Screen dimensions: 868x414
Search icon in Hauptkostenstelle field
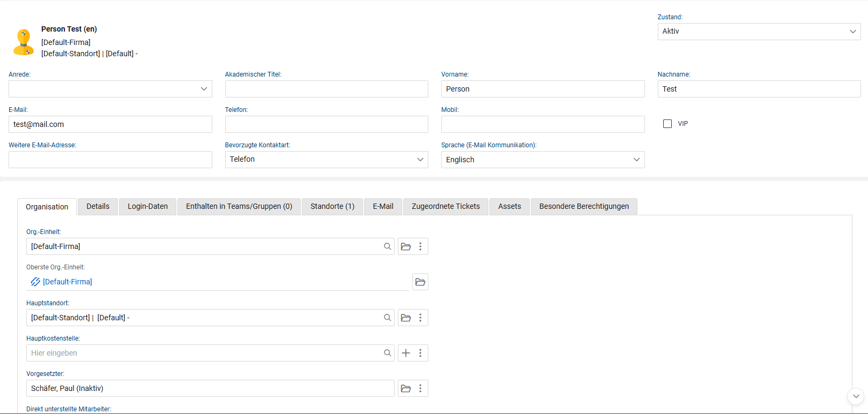point(387,353)
